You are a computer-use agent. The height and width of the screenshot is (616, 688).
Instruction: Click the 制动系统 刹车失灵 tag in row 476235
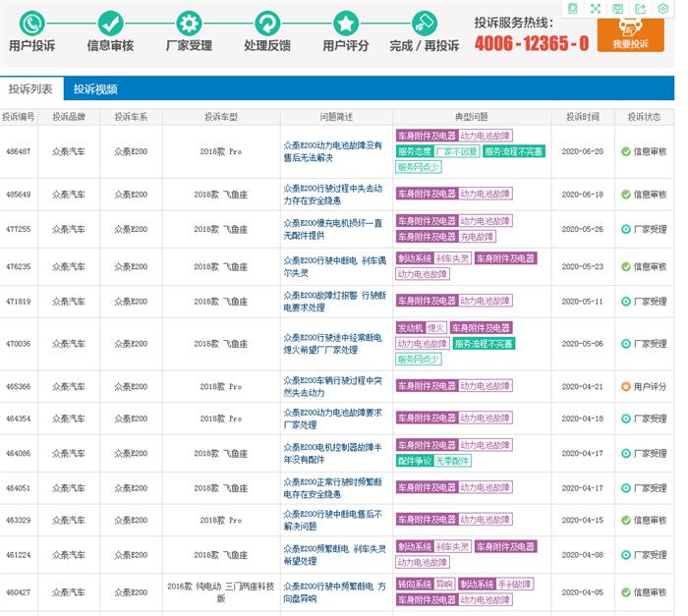tap(433, 258)
